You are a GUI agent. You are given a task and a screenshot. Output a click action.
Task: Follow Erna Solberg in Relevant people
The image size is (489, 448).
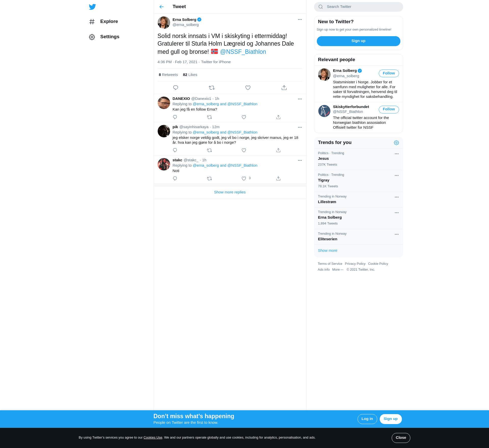[x=389, y=73]
